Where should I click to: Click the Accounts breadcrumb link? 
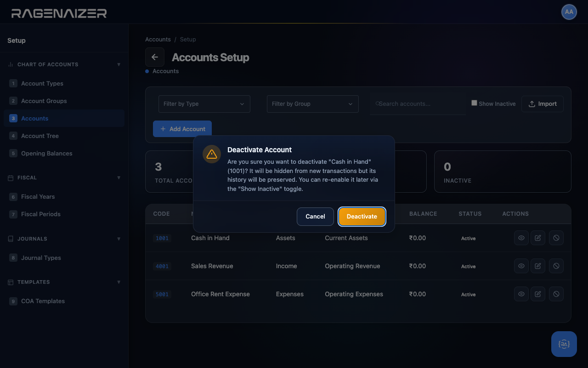coord(158,40)
